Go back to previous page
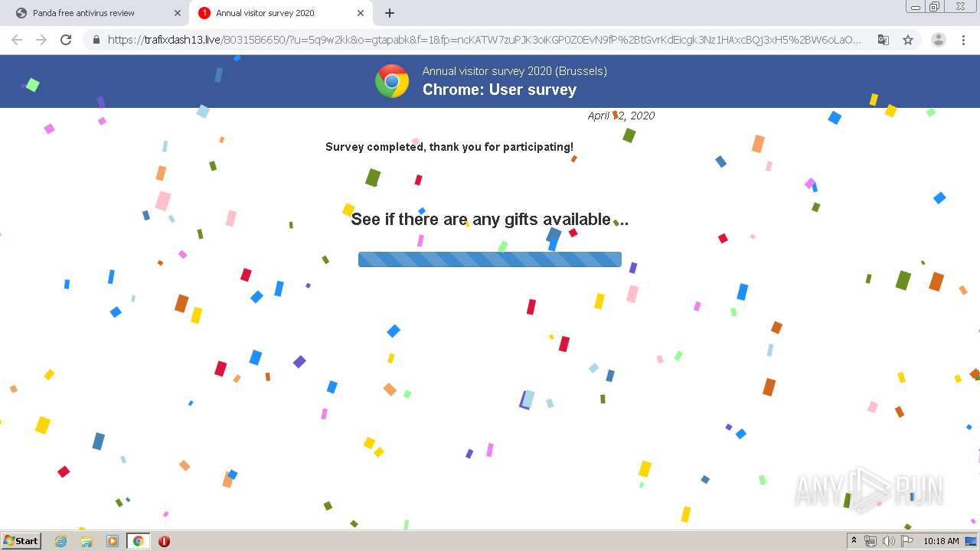The image size is (980, 551). pyautogui.click(x=17, y=40)
